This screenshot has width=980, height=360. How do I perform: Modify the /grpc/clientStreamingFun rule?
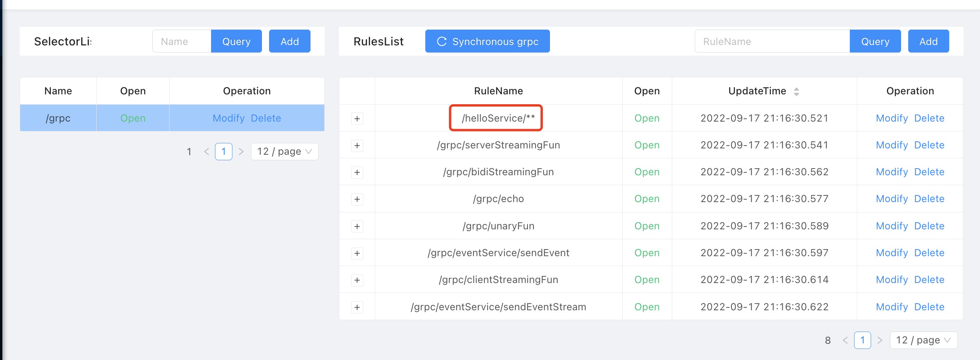tap(892, 279)
